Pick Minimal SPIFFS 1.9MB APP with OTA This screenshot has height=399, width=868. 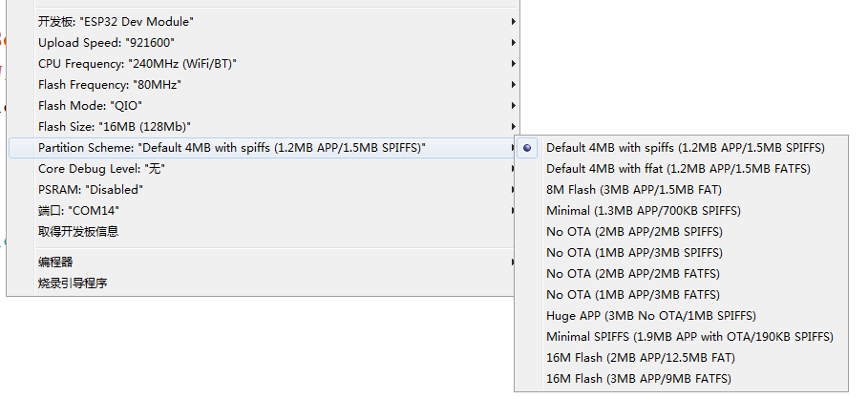coord(682,337)
